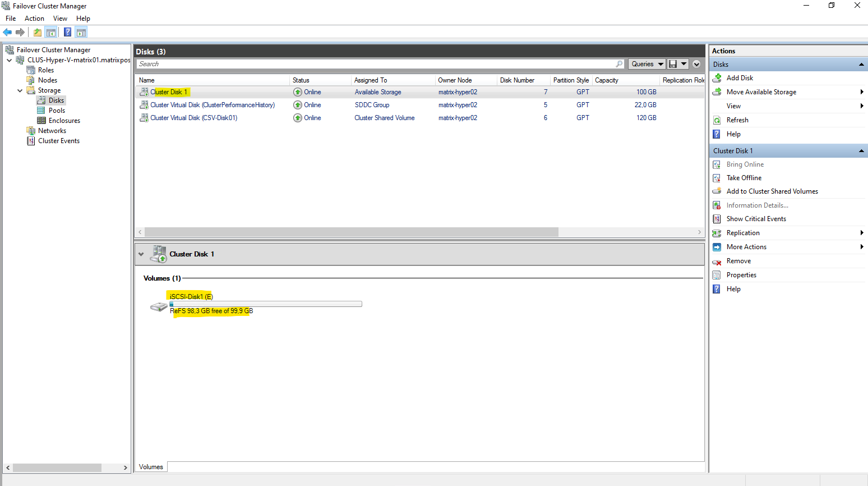Click Add to Cluster Shared Volumes
Image resolution: width=868 pixels, height=486 pixels.
tap(772, 191)
